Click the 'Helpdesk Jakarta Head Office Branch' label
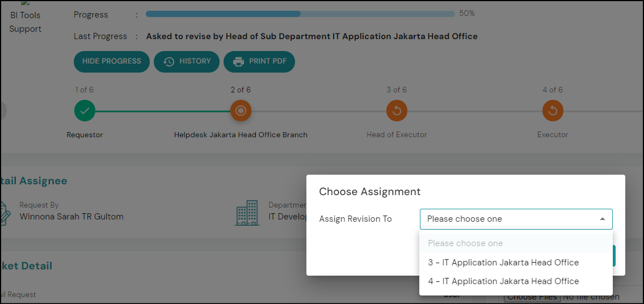644x304 pixels. pyautogui.click(x=241, y=135)
